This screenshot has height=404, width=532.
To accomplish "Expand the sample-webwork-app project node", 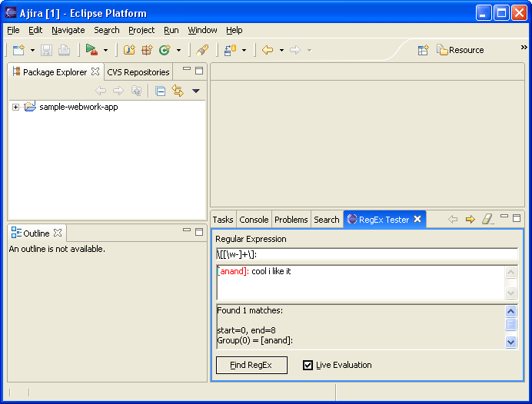I will point(15,107).
